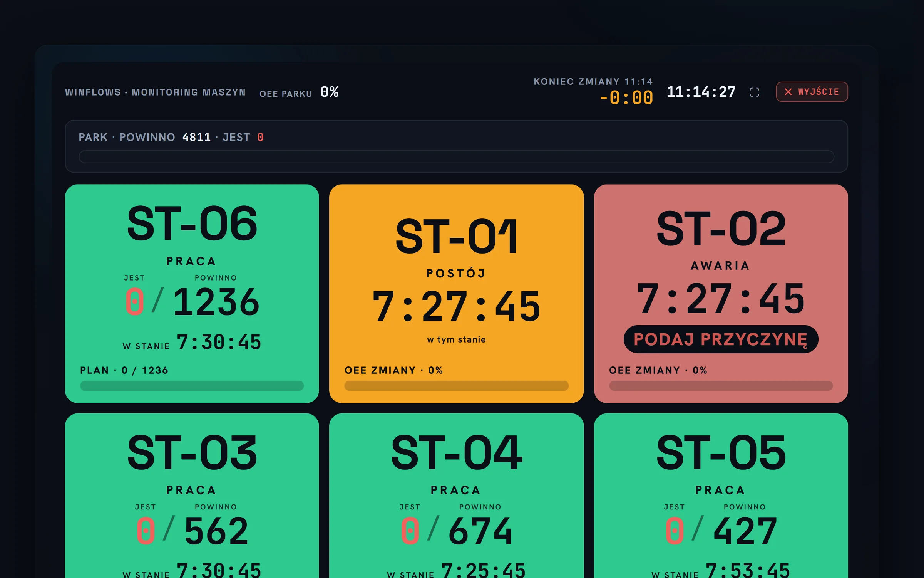The height and width of the screenshot is (578, 924).
Task: Click the -0:00 shift countdown
Action: click(626, 98)
